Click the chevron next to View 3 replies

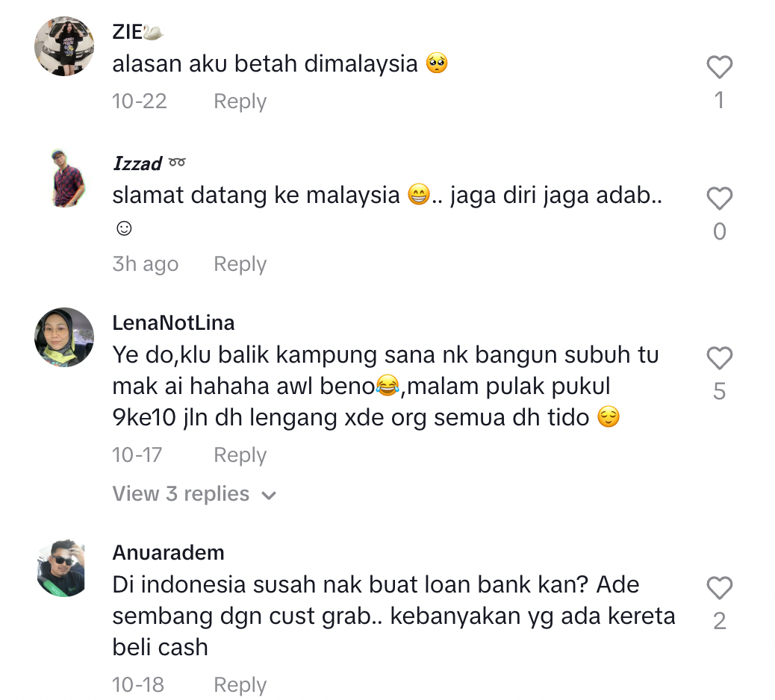coord(268,496)
